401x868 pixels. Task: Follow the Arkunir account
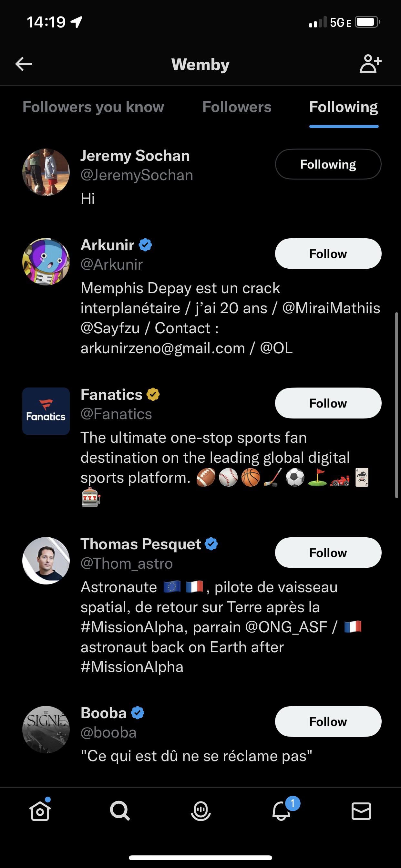click(328, 254)
